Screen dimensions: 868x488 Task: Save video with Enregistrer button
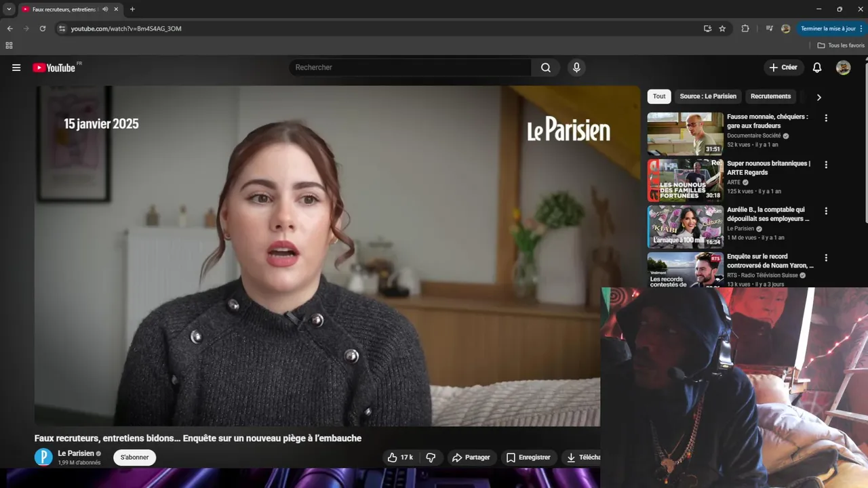(529, 457)
